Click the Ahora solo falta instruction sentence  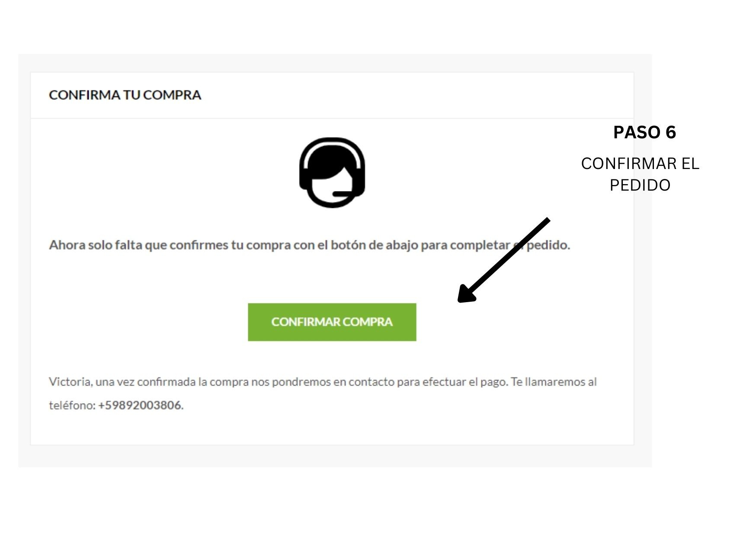tap(310, 246)
